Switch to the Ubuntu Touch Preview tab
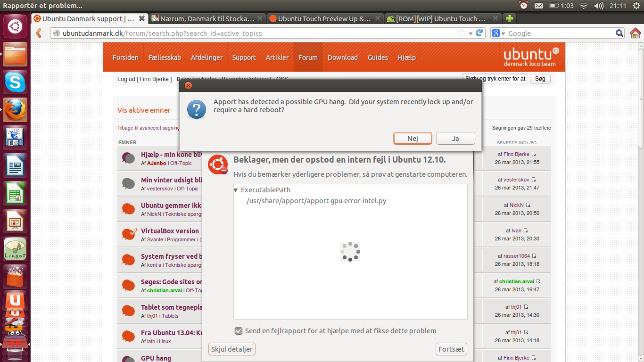Screen dimensions: 644x362 point(325,19)
